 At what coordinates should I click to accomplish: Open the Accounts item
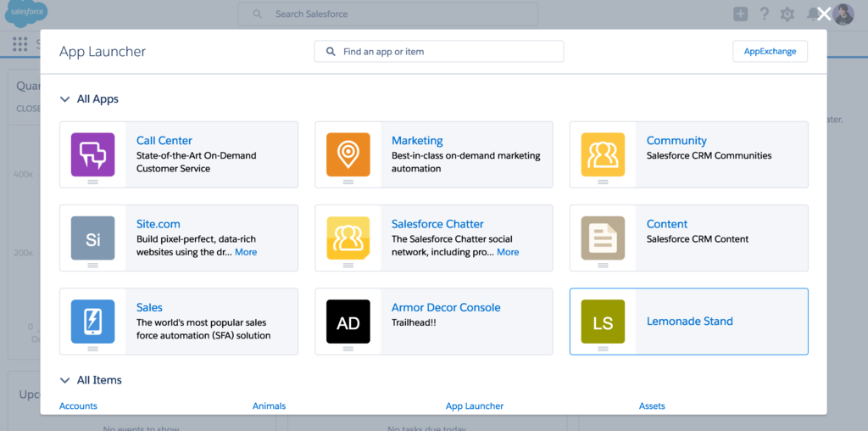(78, 406)
